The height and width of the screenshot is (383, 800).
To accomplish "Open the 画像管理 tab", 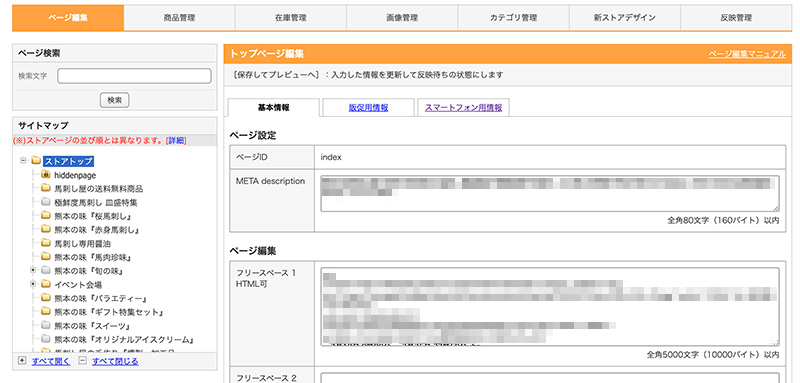I will 402,18.
